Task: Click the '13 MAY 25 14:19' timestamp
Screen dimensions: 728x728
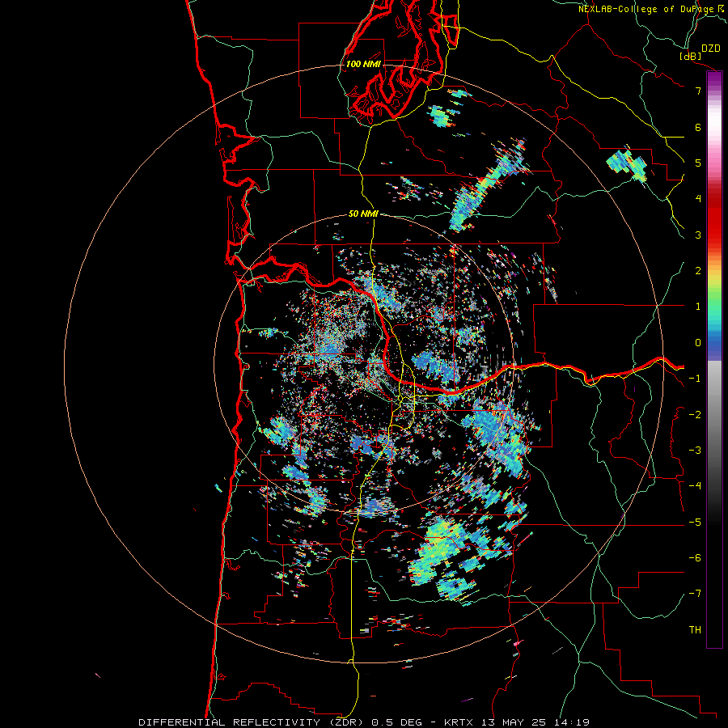Action: coord(535,722)
